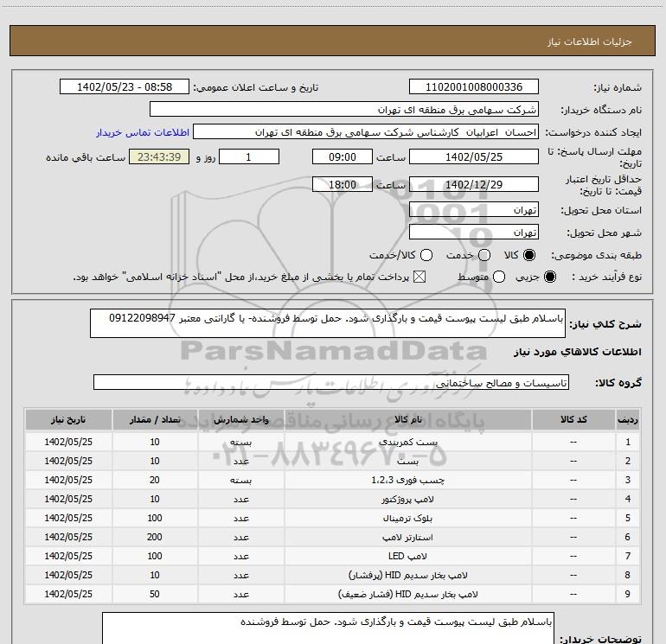This screenshot has width=666, height=644.
Task: Click the goods group تاسیسات و مصالح ساختمانی field
Action: (331, 382)
